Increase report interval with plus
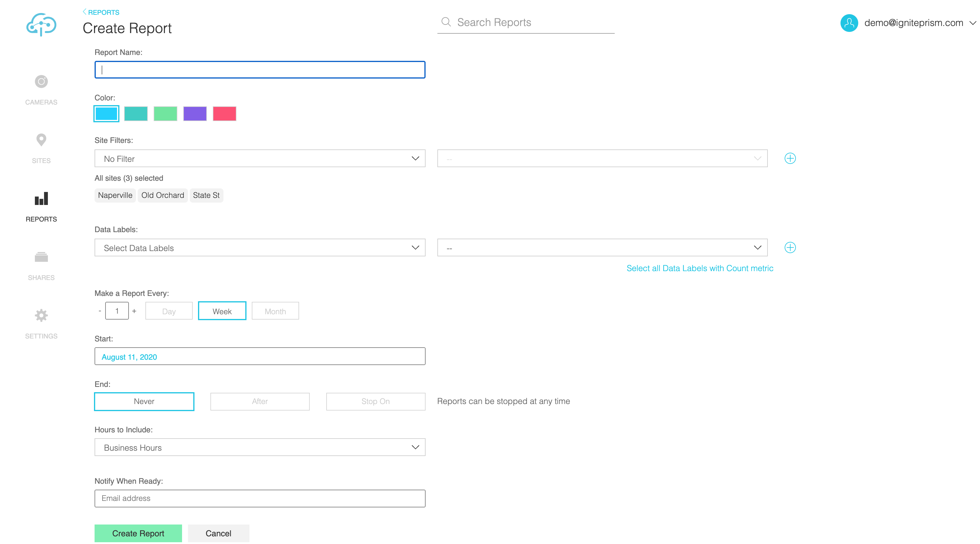 tap(134, 311)
